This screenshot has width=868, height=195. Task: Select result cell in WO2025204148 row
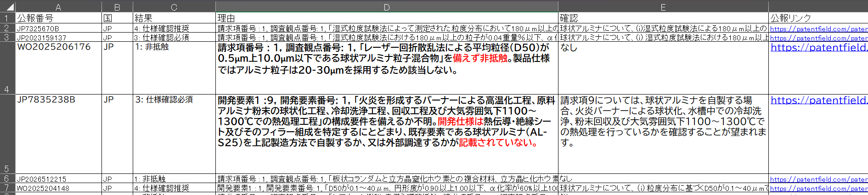pos(174,188)
